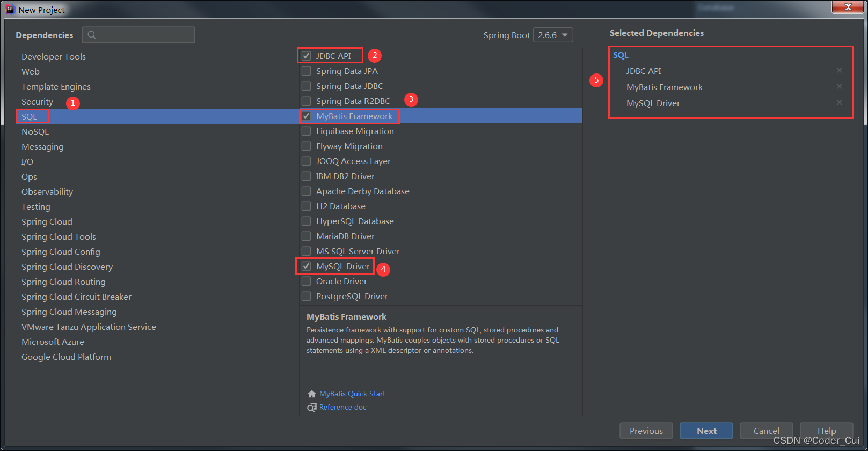
Task: Toggle the H2 Database checkbox
Action: tap(307, 206)
